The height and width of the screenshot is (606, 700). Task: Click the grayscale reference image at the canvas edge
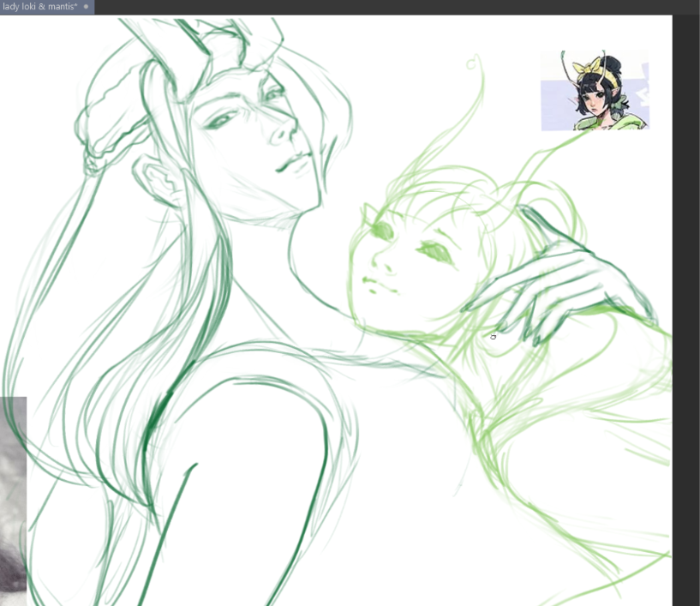coord(13,501)
